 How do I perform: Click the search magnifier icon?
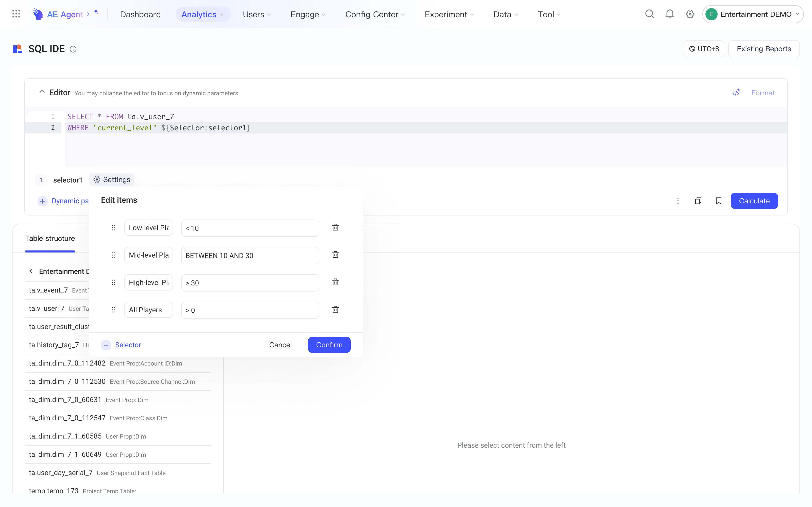click(x=650, y=14)
